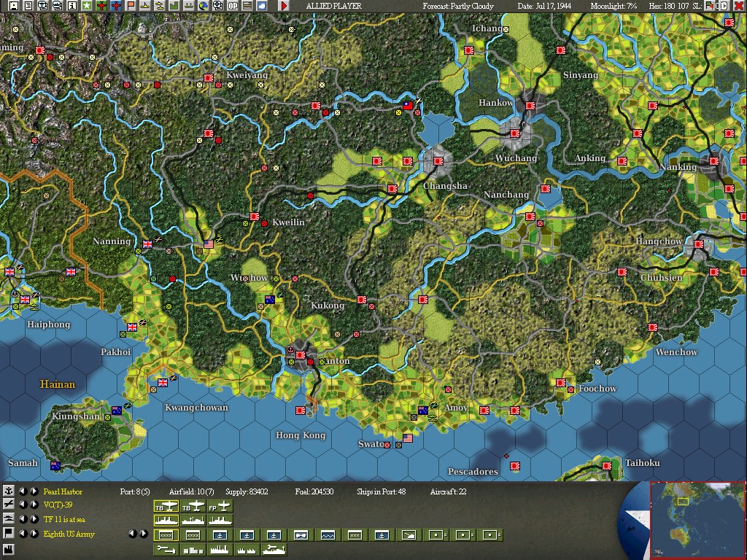Click the green star icon in toolbar
747x560 pixels.
86,6
